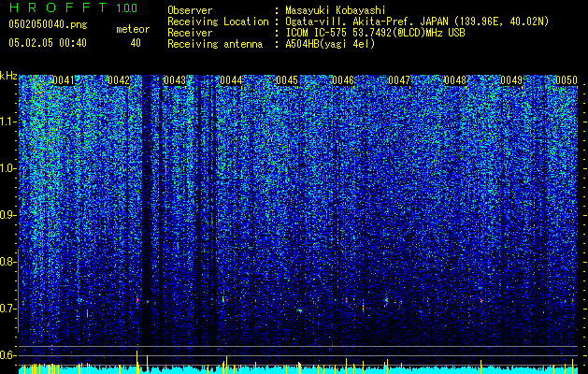Click the 0.6 kHz axis label
This screenshot has width=588, height=374.
tap(8, 355)
